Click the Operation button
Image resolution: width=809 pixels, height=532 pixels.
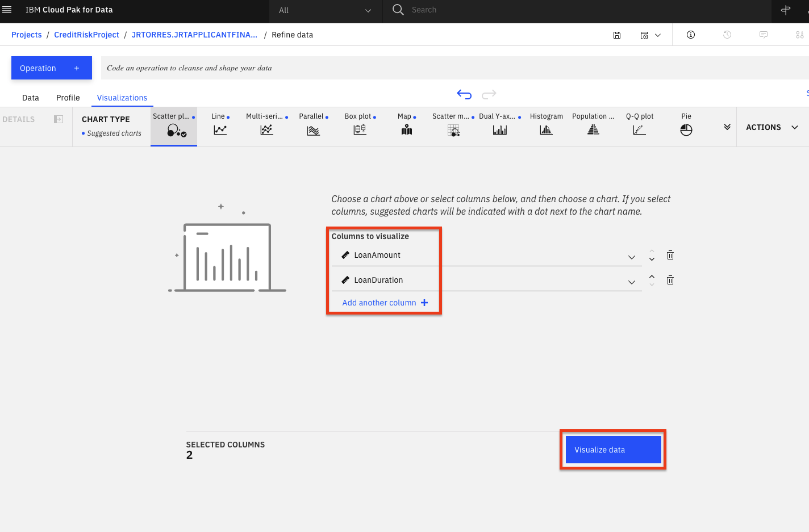pos(52,68)
